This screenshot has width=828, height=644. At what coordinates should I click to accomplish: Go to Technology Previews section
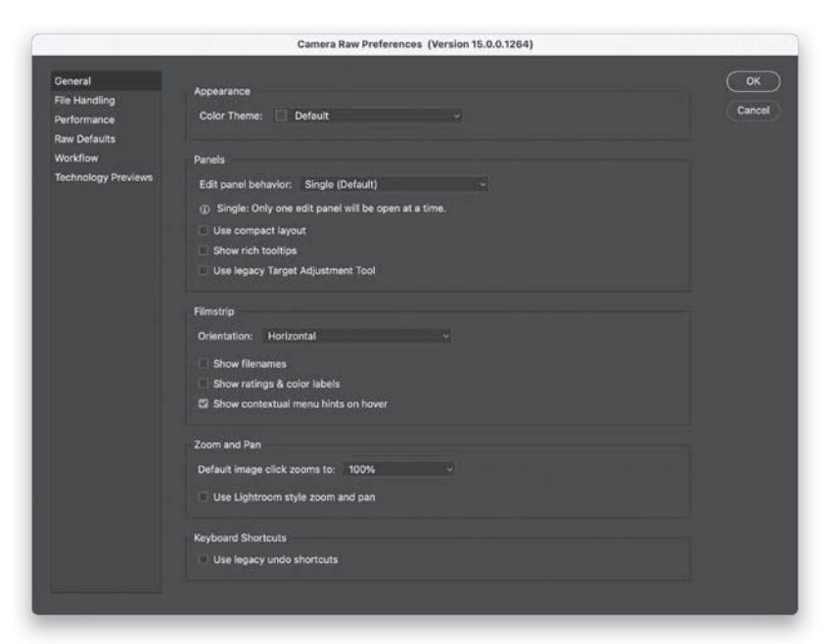pyautogui.click(x=104, y=177)
